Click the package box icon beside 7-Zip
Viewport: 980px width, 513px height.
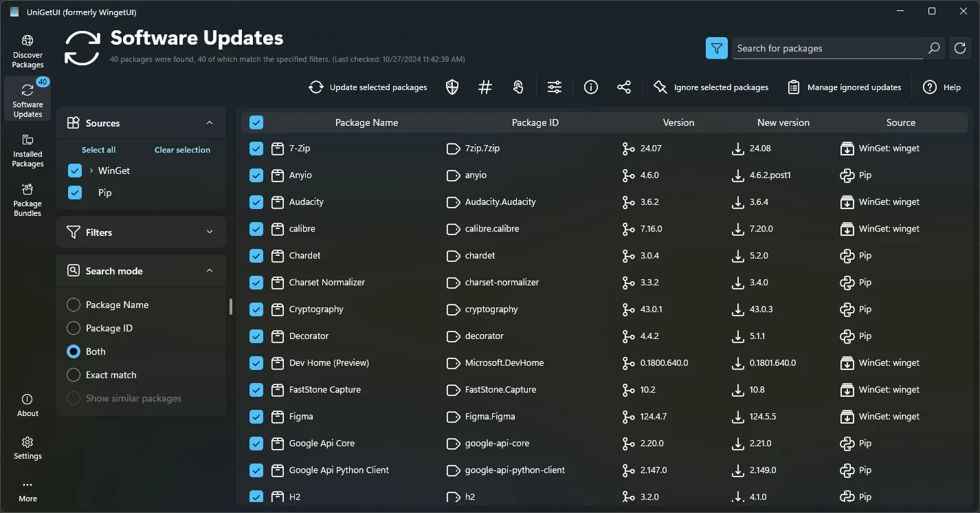pyautogui.click(x=278, y=149)
